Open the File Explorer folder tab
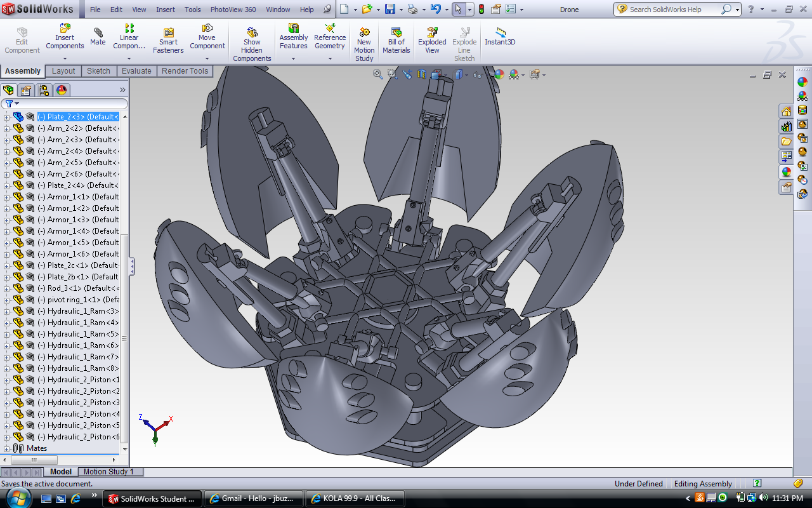 787,141
